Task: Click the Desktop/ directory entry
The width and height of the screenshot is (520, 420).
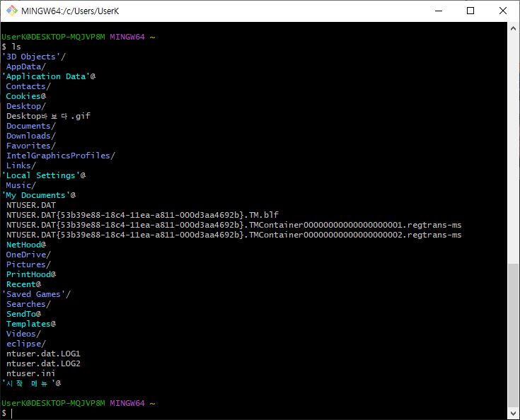Action: tap(26, 106)
